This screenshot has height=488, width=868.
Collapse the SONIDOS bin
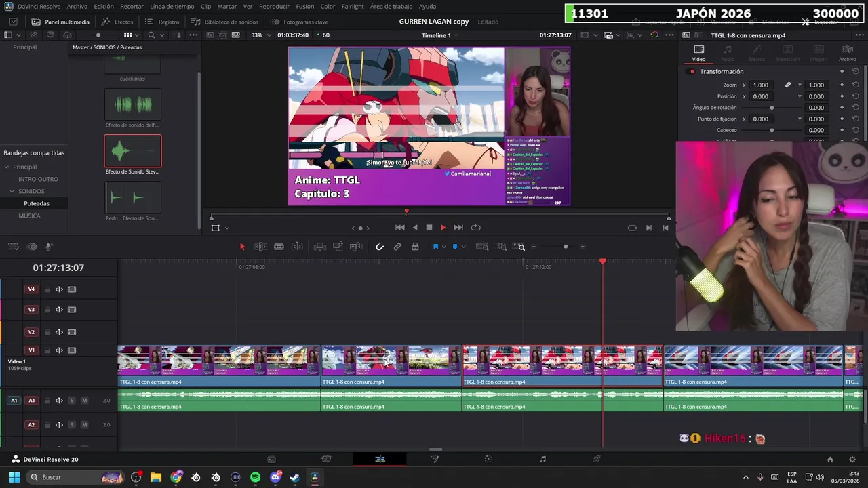pos(12,191)
